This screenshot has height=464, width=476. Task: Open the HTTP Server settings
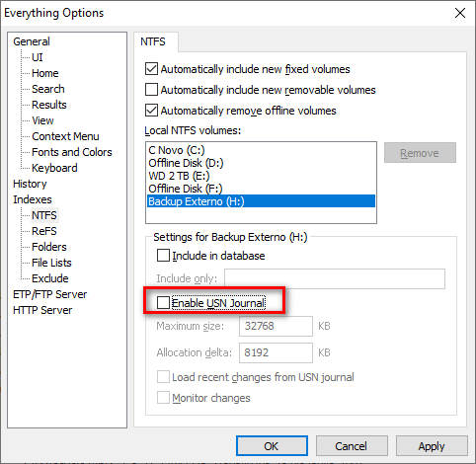[x=42, y=310]
